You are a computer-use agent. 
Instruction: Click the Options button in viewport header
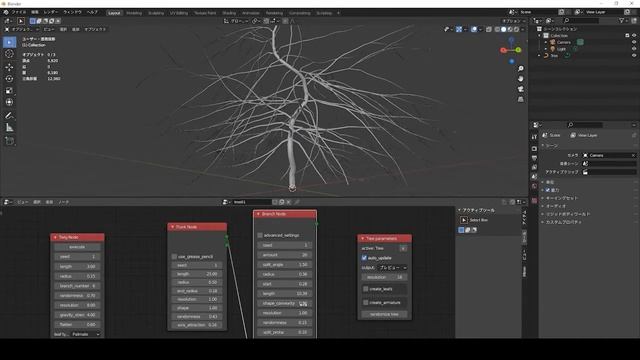click(x=513, y=21)
